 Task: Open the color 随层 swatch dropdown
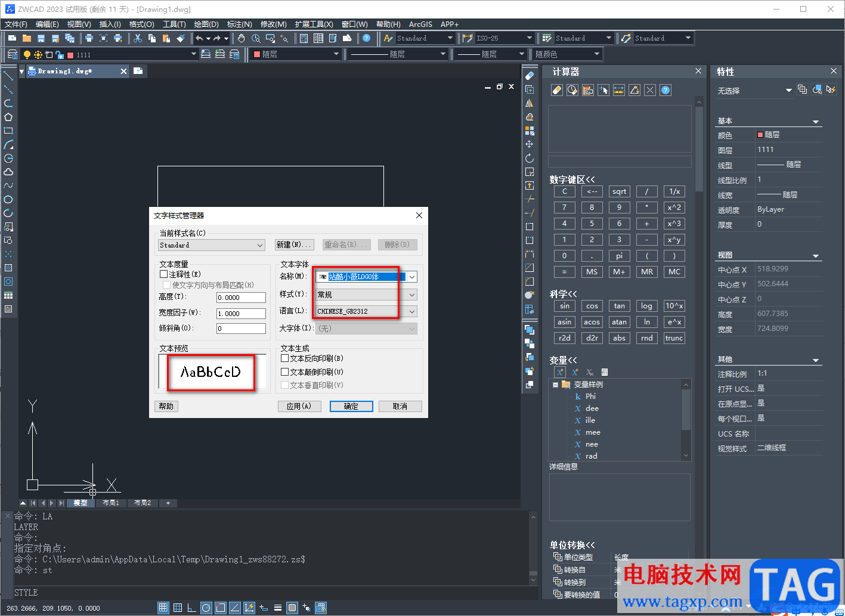click(x=295, y=54)
